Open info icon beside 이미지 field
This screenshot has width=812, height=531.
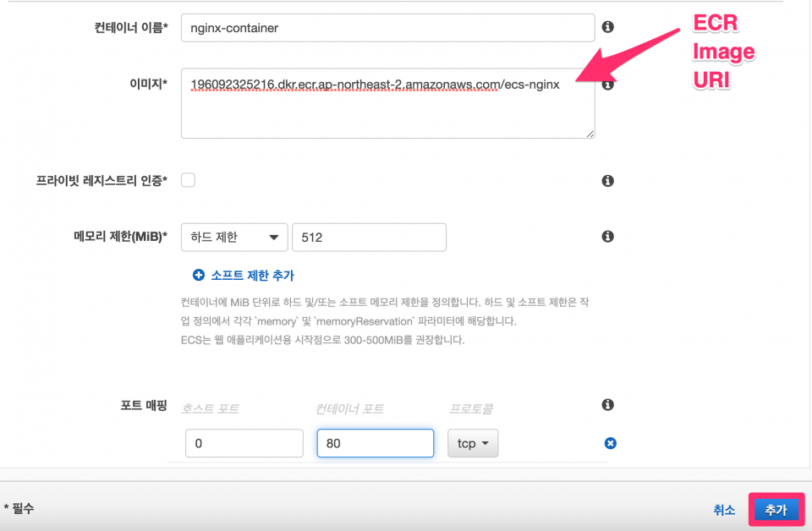[x=608, y=85]
